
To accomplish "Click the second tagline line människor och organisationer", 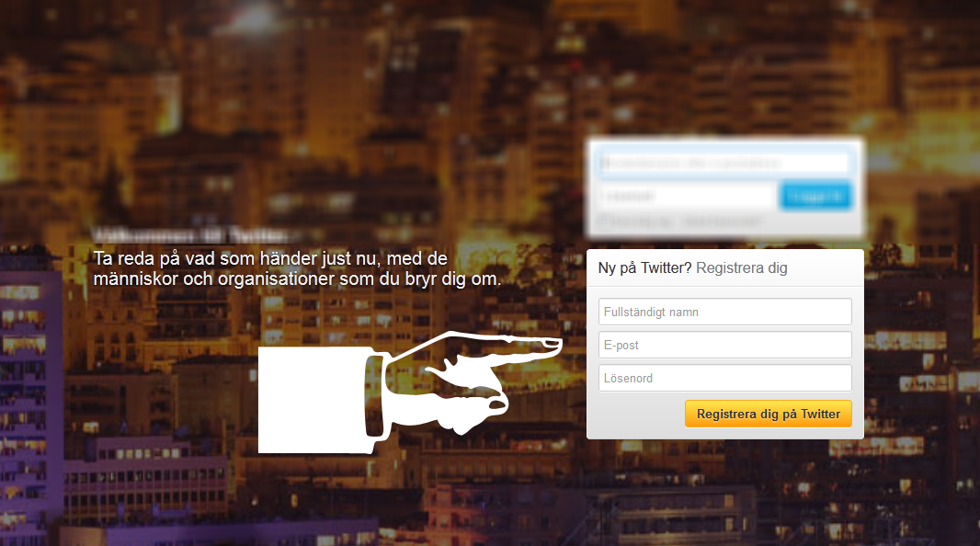I will point(297,279).
